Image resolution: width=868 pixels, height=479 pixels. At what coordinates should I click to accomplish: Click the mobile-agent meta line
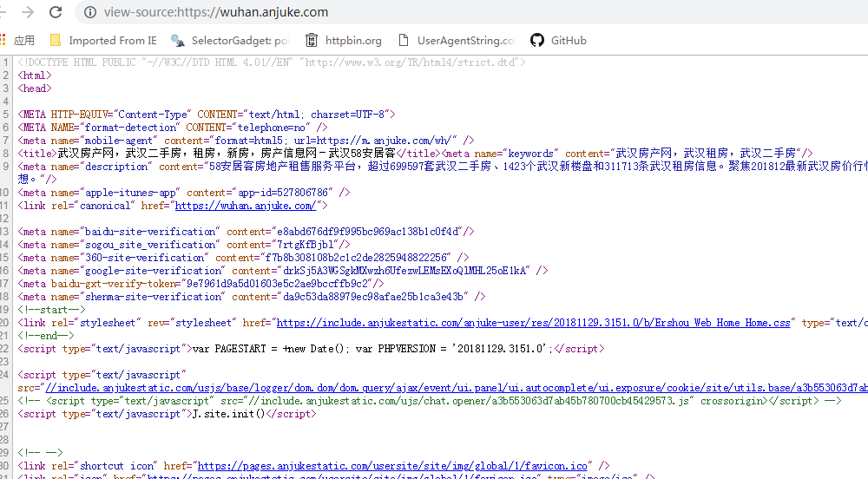(x=246, y=141)
